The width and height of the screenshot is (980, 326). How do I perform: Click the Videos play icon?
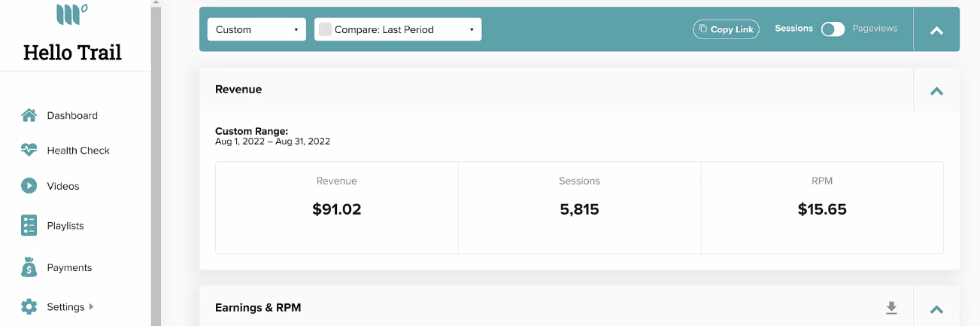click(x=29, y=185)
